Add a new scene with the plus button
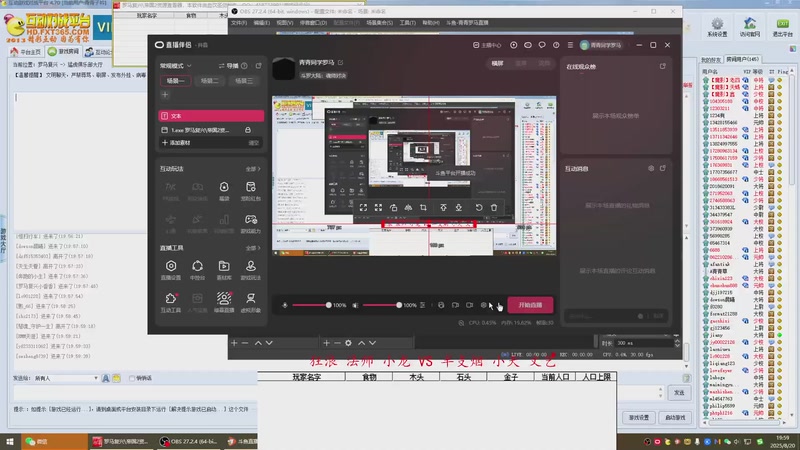 coord(165,95)
